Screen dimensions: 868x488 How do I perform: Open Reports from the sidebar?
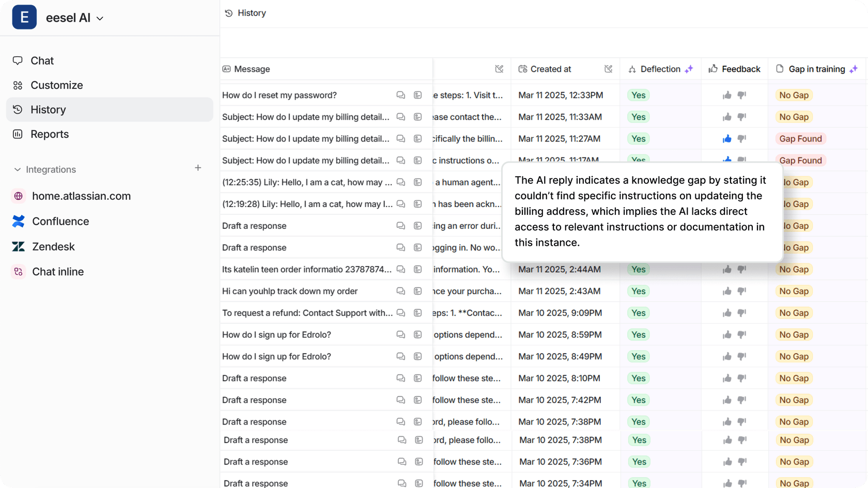point(49,134)
